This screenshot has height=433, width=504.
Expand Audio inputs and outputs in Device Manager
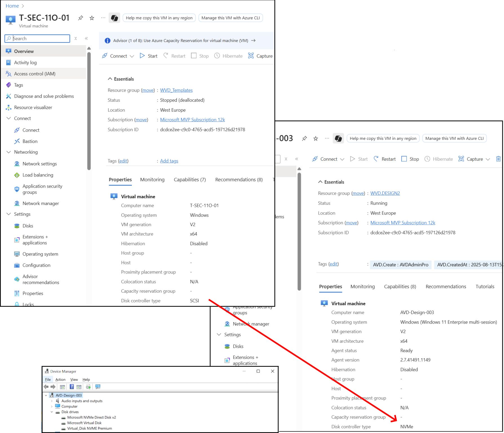52,401
